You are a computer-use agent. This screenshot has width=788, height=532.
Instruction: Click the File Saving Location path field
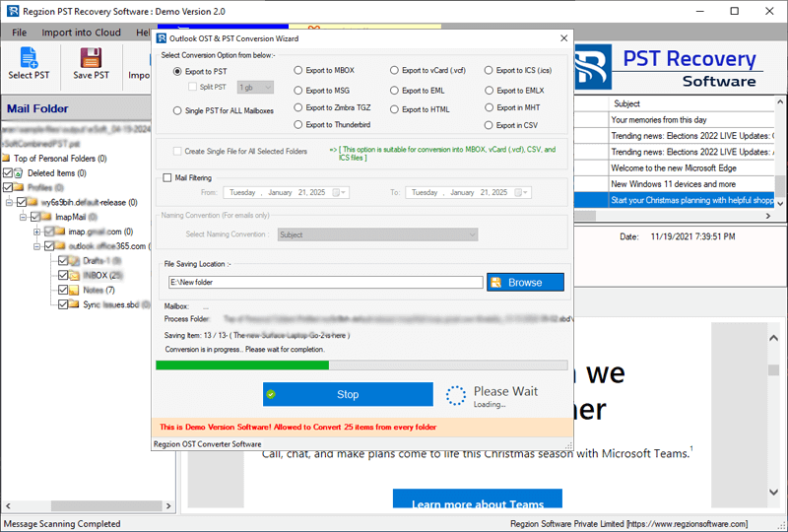click(325, 282)
